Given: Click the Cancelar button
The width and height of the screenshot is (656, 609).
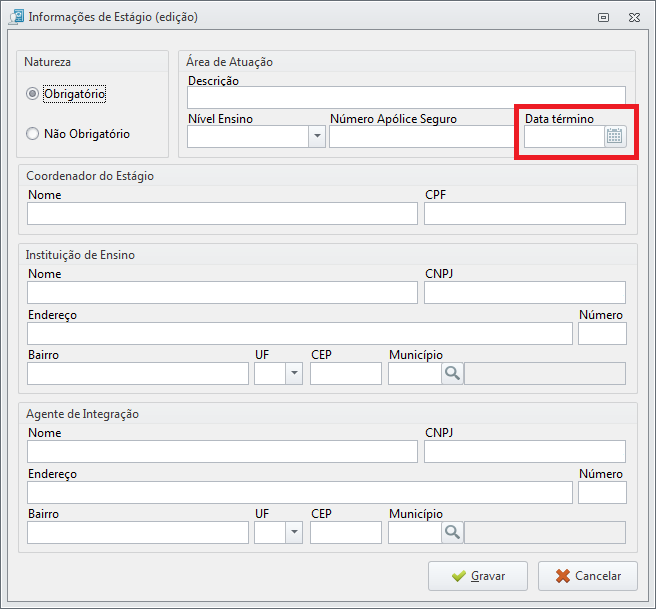Looking at the screenshot, I should point(588,576).
